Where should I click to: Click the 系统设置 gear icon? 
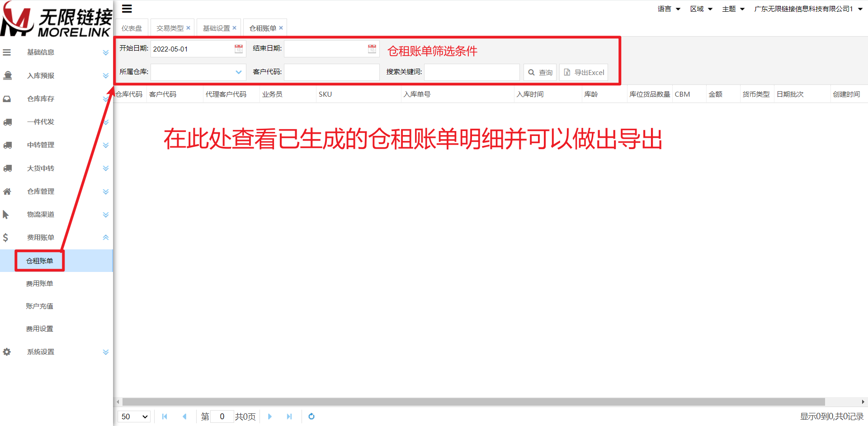(7, 352)
